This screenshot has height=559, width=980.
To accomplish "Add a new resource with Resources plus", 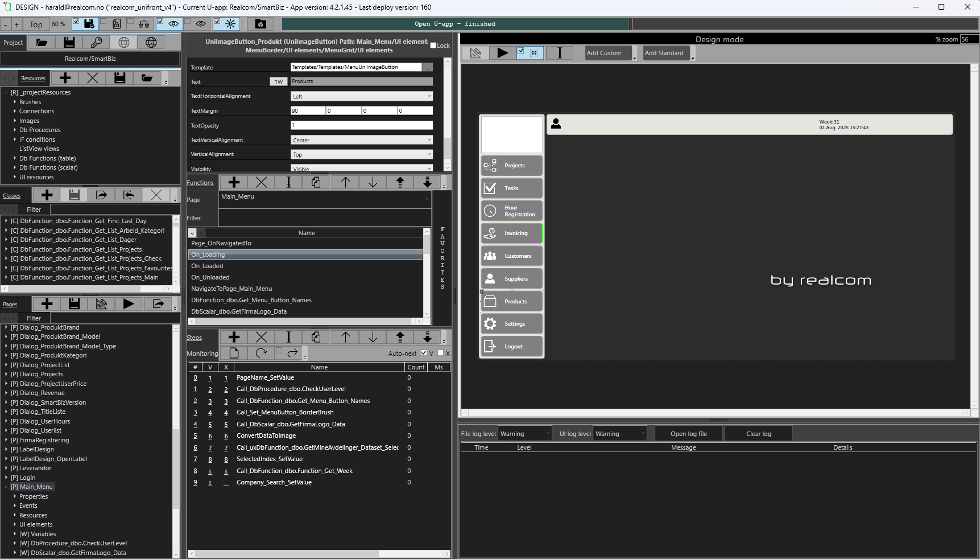I will tap(65, 78).
